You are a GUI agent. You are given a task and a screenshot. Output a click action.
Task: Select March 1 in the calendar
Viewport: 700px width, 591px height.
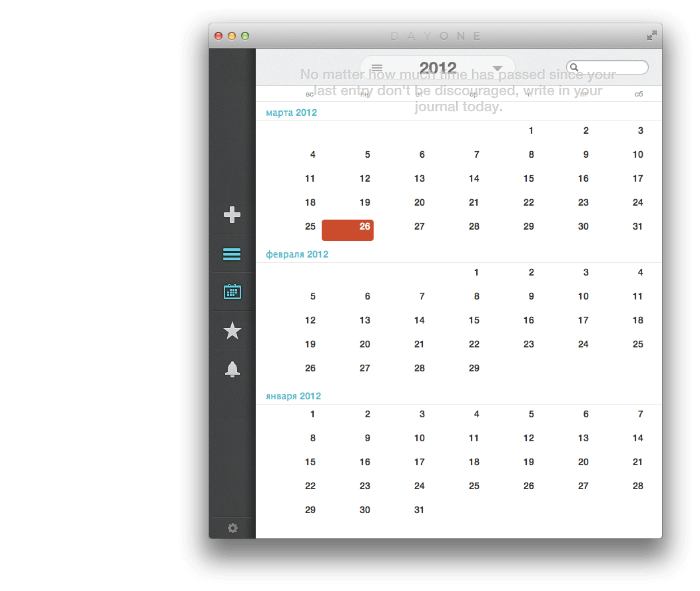pos(531,130)
